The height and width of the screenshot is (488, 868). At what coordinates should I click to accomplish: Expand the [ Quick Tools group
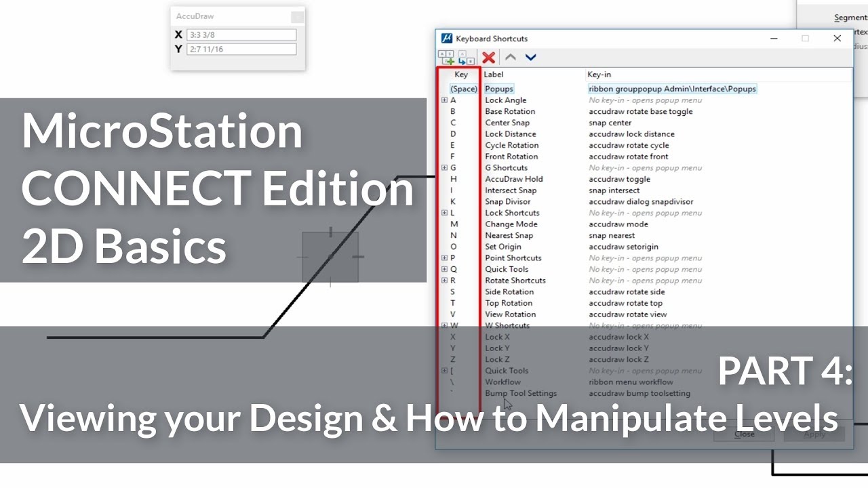coord(444,371)
